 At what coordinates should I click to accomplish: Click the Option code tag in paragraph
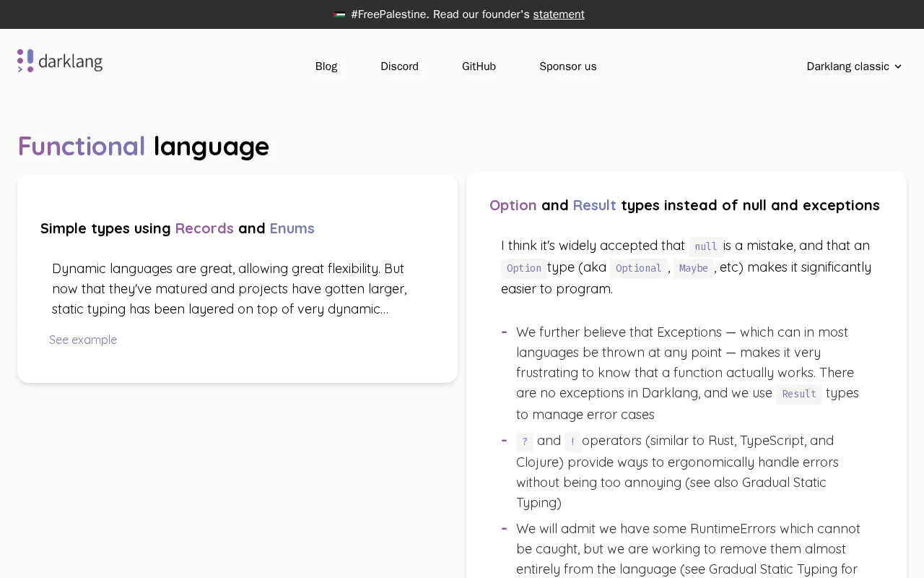tap(524, 268)
